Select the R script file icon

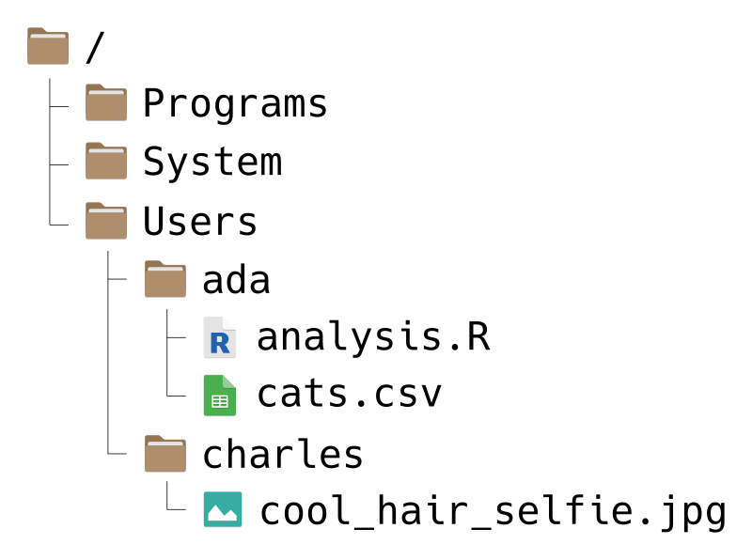click(220, 338)
